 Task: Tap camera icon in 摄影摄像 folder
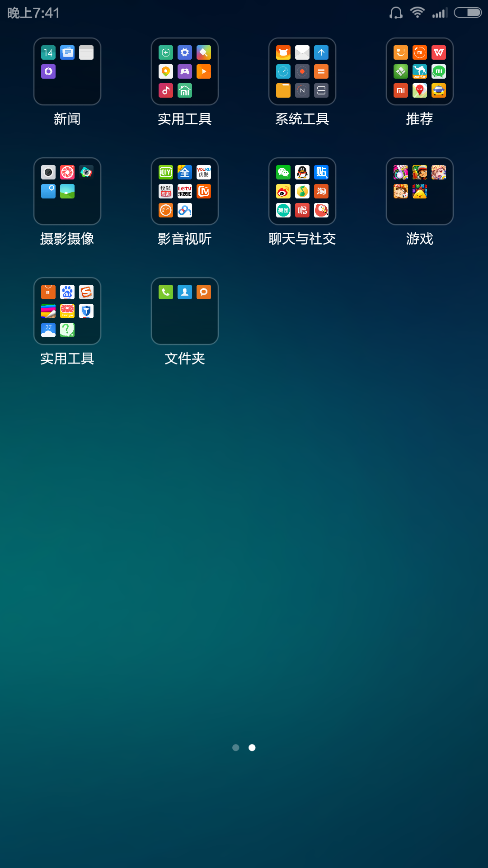48,172
